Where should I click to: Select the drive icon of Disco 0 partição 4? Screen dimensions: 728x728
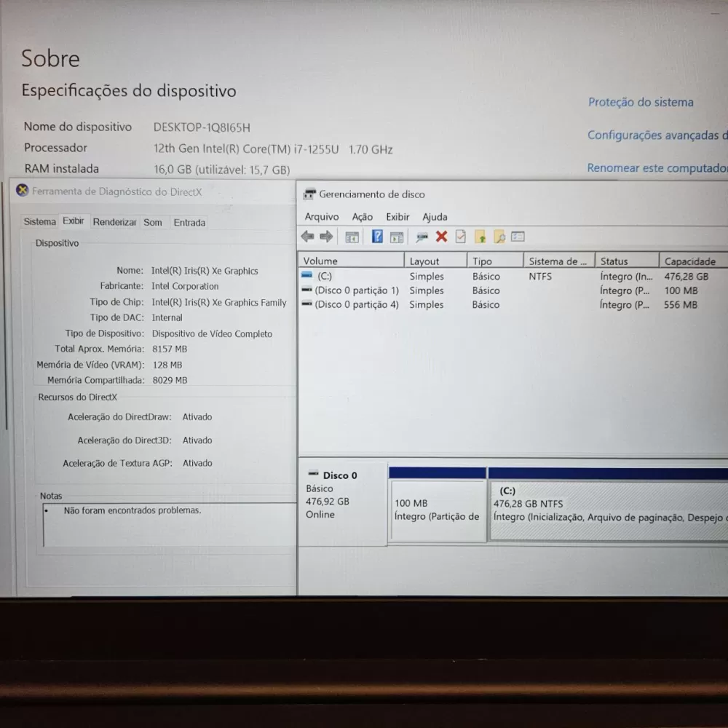(306, 304)
